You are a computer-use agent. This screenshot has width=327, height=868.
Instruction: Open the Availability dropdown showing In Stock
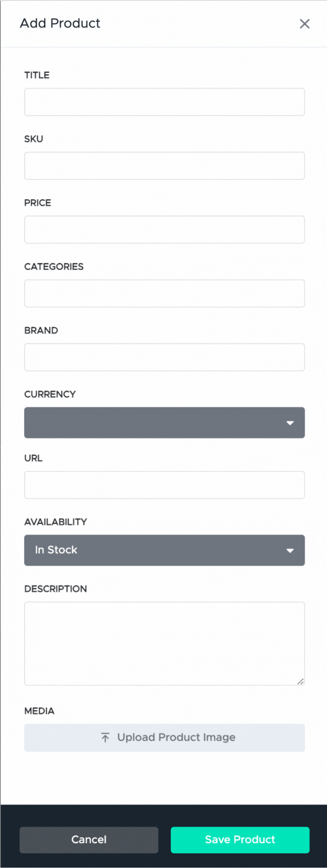[164, 550]
